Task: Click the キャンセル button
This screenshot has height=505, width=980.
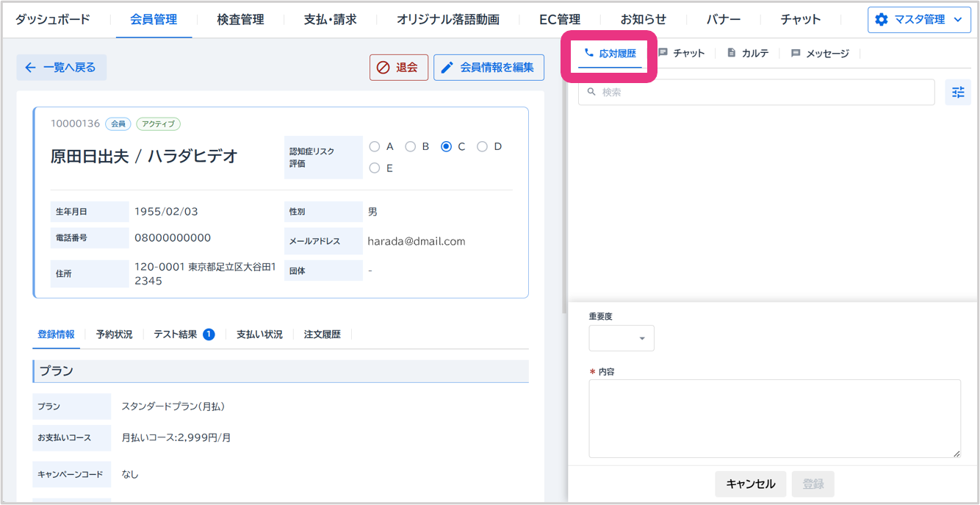Action: pos(750,484)
